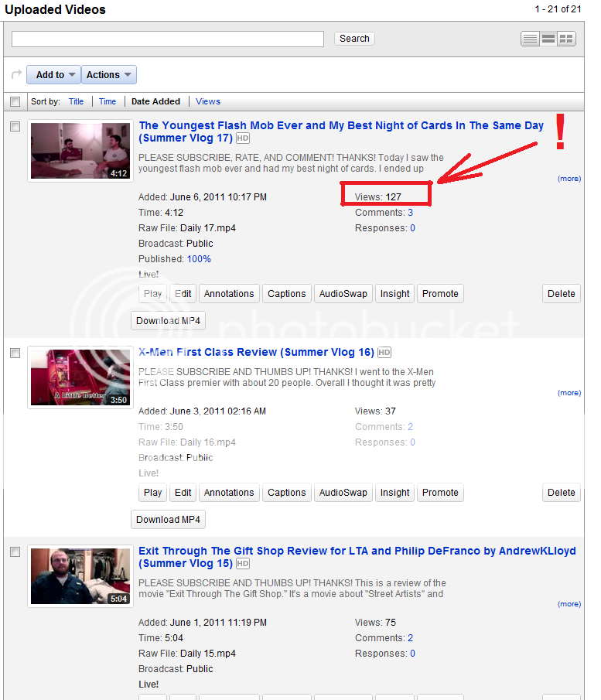Open Insight for X-Men First Class Review
The image size is (601, 700).
point(394,493)
